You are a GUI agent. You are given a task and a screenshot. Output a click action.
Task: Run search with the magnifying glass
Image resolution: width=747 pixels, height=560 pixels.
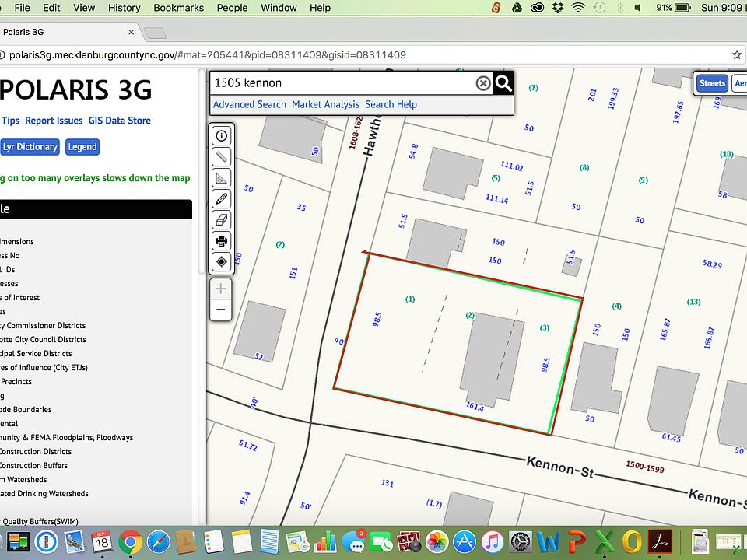(x=503, y=83)
